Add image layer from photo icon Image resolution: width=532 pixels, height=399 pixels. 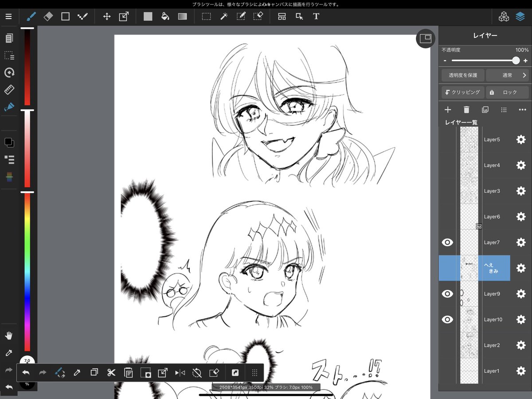coord(485,110)
